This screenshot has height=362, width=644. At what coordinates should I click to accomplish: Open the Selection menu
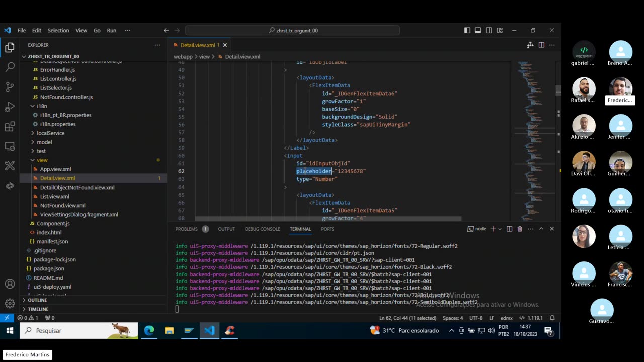(58, 30)
